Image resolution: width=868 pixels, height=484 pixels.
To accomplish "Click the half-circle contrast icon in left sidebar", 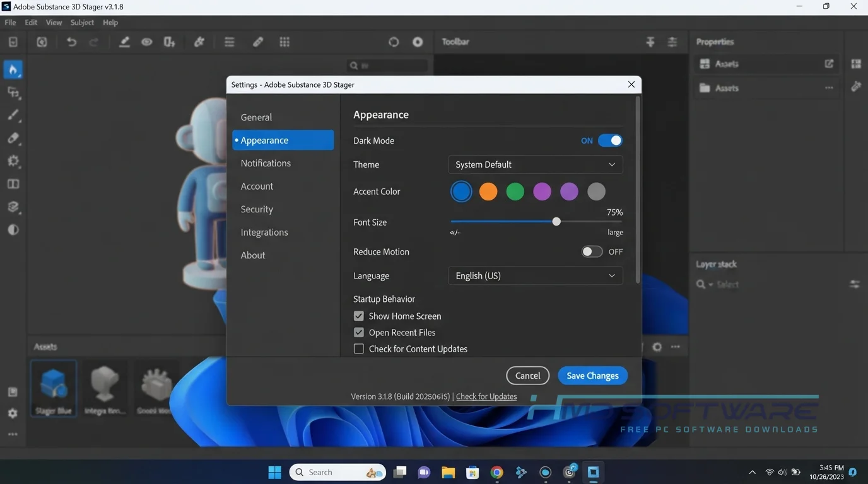I will tap(13, 230).
